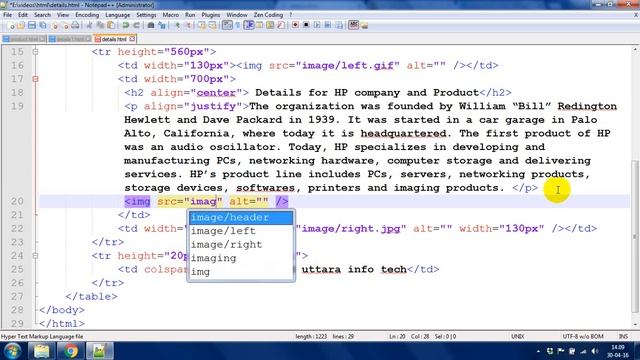Toggle synchronize horizontal scrolling icon
Screen dimensions: 640x360
213,25
